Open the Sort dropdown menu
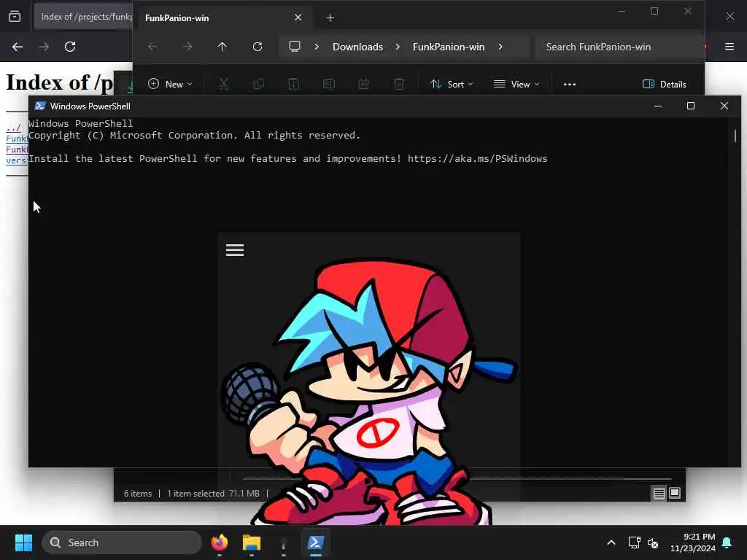Screen dimensions: 747x560 [x=452, y=85]
